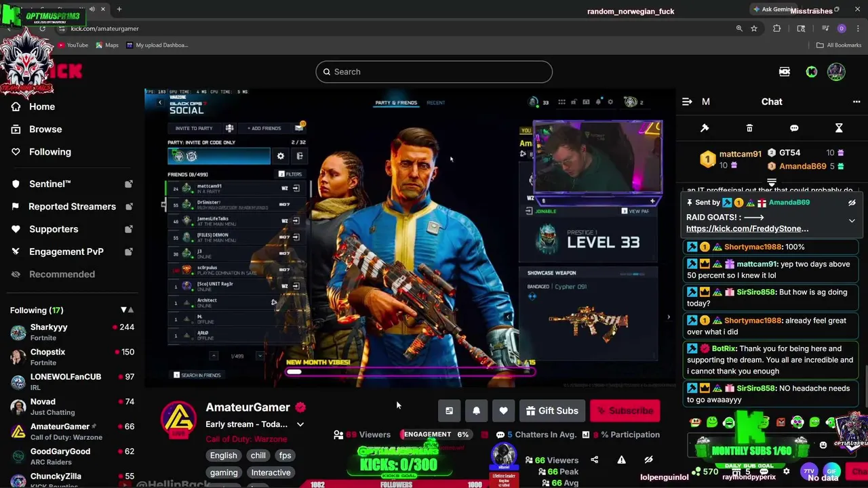Click the engagement 6% progress bar
The width and height of the screenshot is (868, 488).
click(436, 434)
